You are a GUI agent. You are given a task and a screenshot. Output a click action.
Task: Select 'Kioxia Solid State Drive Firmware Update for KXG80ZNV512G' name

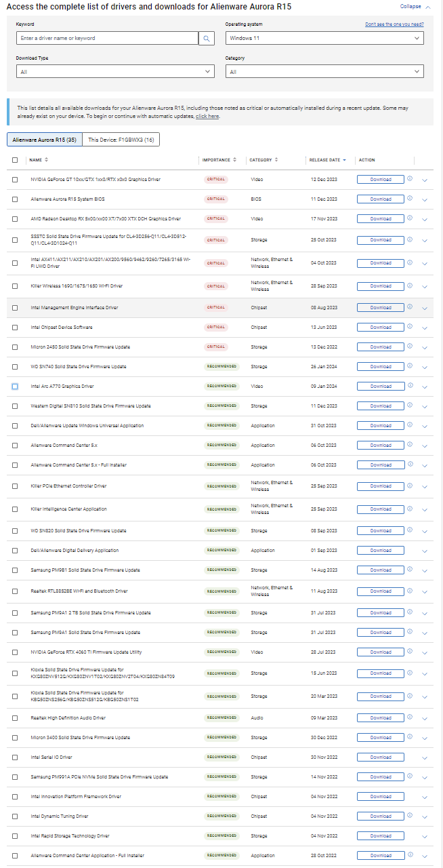point(103,673)
